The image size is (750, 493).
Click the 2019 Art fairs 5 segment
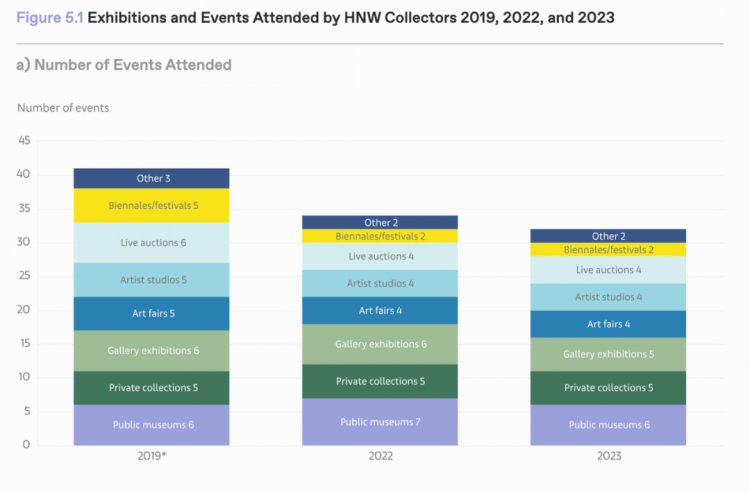(151, 314)
